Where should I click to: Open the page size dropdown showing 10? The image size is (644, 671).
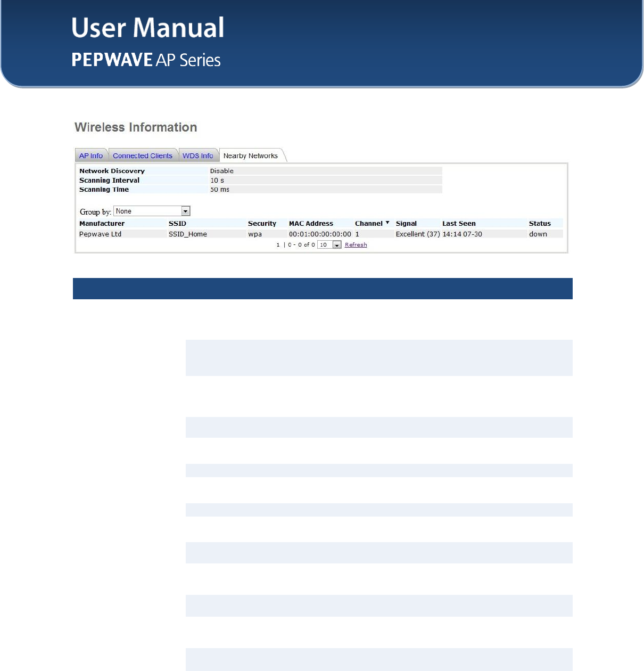point(329,245)
